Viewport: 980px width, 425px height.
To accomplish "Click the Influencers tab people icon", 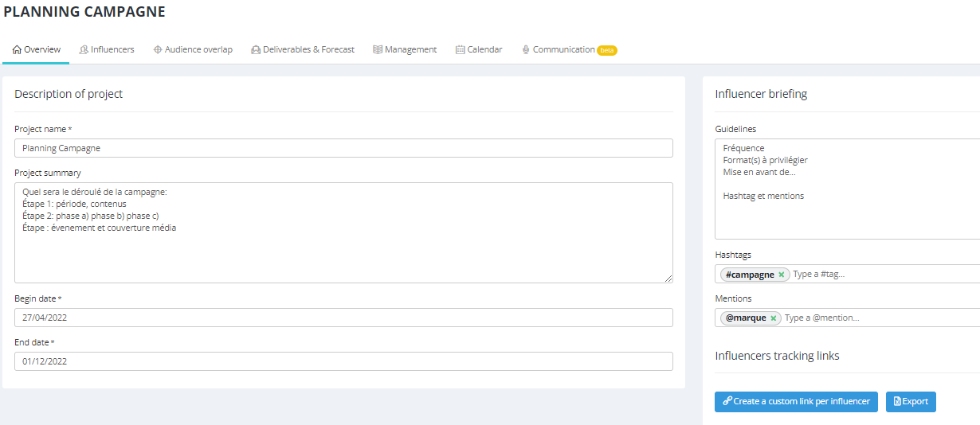I will tap(84, 50).
